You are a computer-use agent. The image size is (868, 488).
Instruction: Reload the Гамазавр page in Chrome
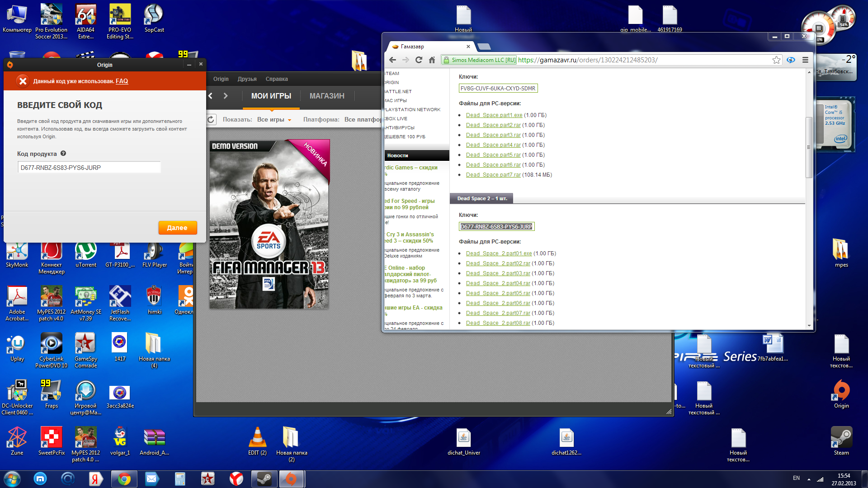tap(419, 60)
